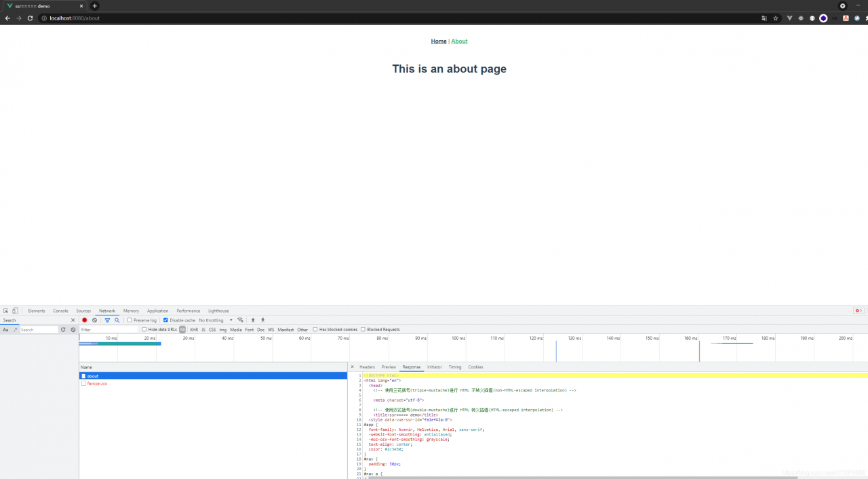
Task: Click the red error count badge
Action: pos(859,311)
